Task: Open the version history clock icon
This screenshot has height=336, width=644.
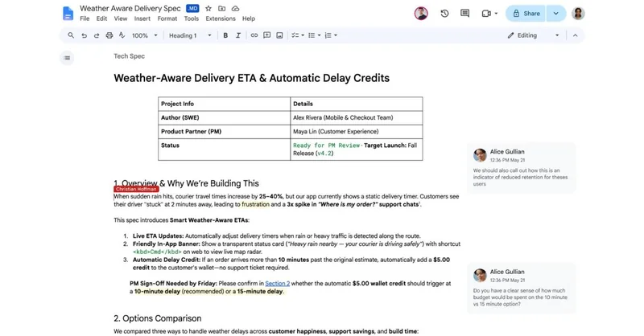Action: [444, 14]
